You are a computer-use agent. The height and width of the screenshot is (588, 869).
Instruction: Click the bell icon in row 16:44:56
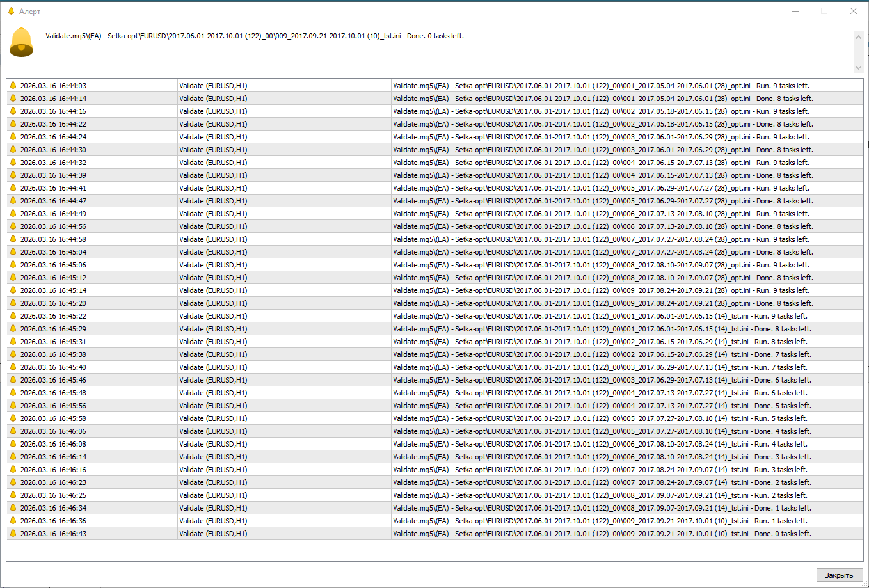pos(13,226)
